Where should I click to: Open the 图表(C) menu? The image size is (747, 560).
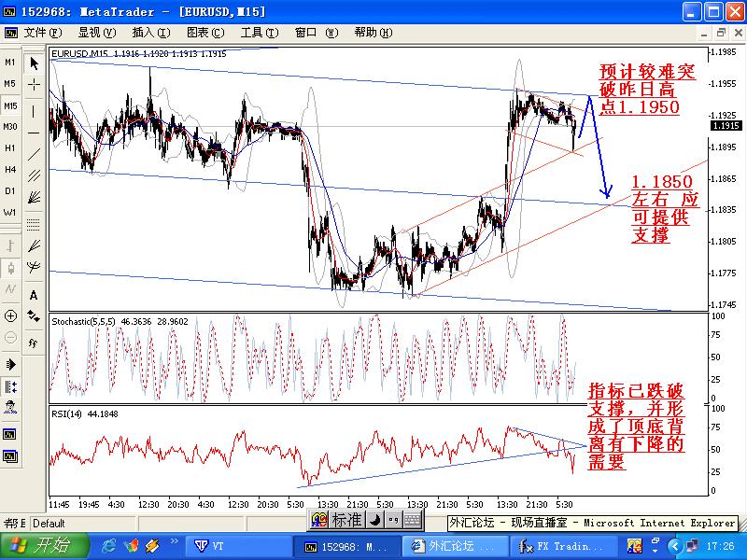point(205,33)
